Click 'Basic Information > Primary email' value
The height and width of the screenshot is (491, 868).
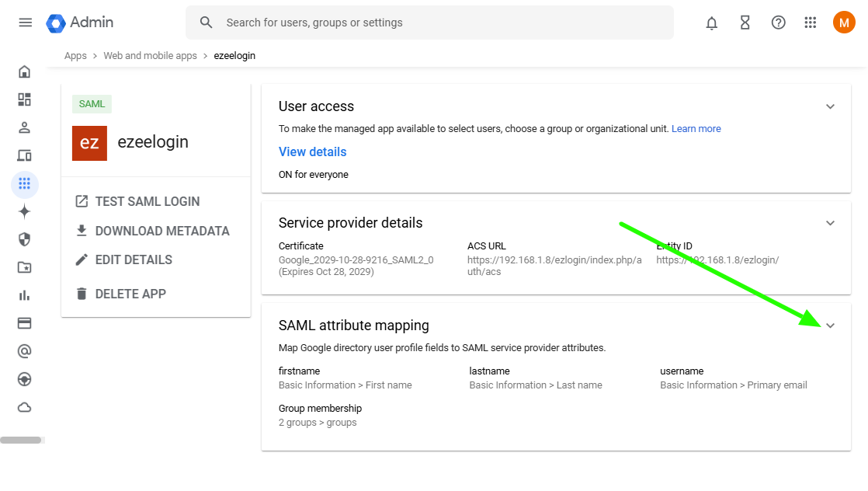(734, 385)
